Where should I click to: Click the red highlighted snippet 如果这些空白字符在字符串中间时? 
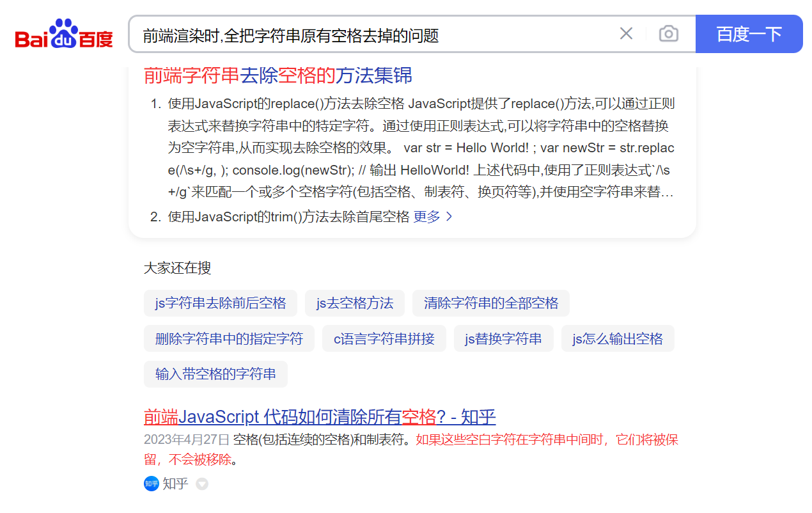(510, 439)
